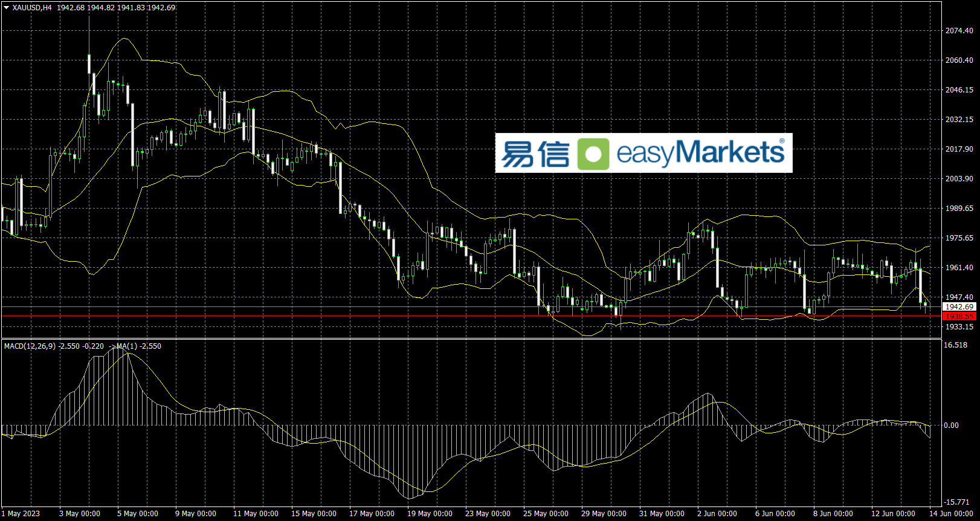
Task: Click the 1933.15 price axis label
Action: tap(959, 327)
